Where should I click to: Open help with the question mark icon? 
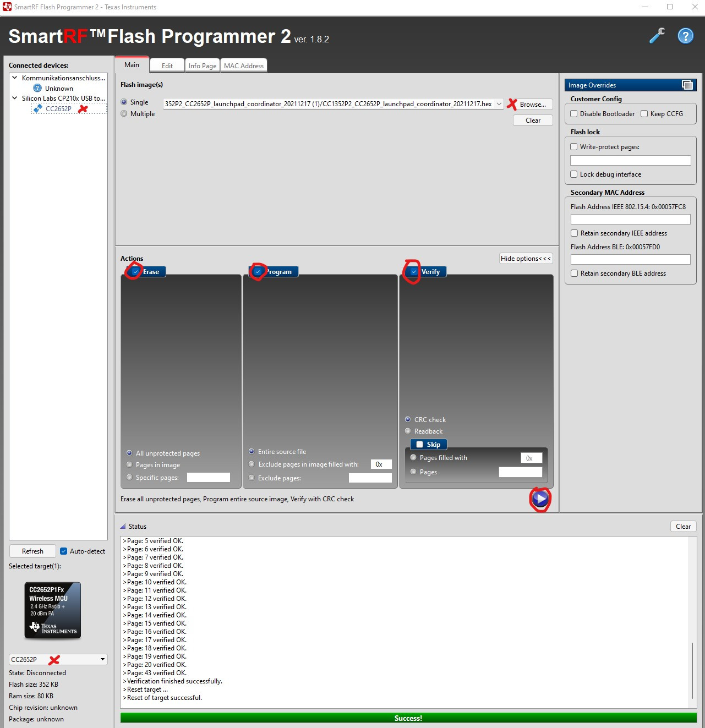[685, 36]
